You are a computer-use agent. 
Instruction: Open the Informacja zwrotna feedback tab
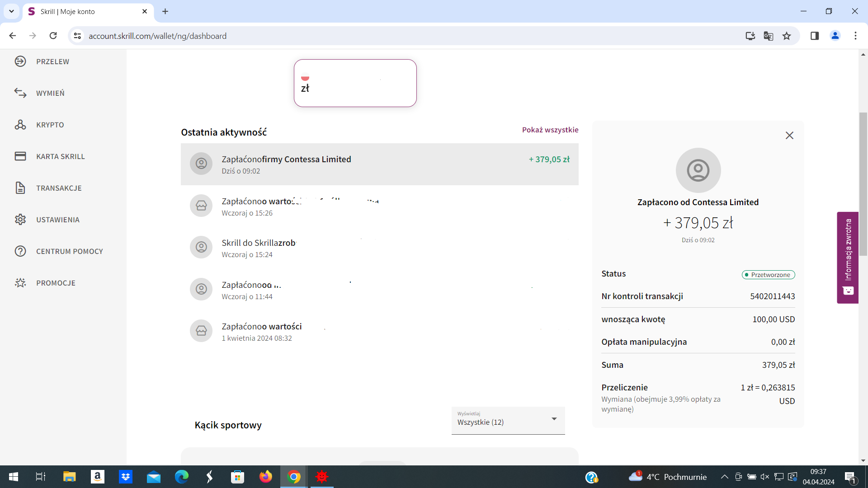(x=848, y=258)
